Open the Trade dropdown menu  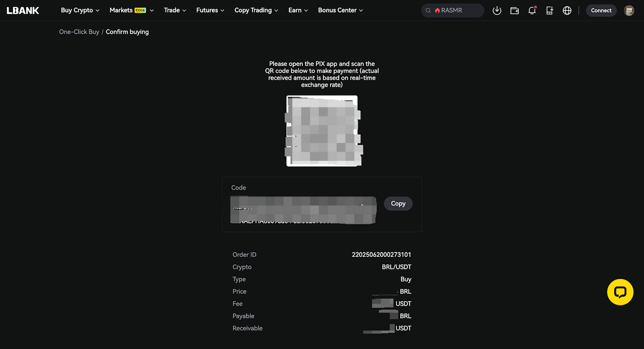coord(175,10)
